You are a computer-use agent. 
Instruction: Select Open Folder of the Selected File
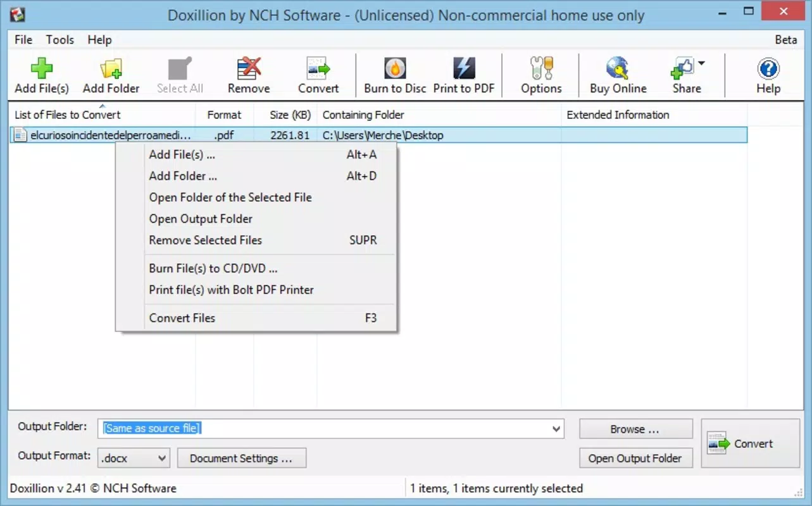pyautogui.click(x=256, y=197)
